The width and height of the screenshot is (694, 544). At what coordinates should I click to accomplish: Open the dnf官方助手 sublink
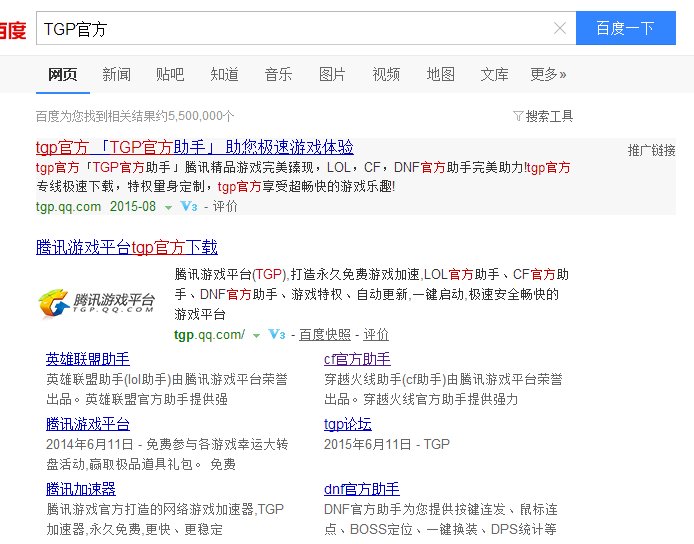tap(362, 489)
